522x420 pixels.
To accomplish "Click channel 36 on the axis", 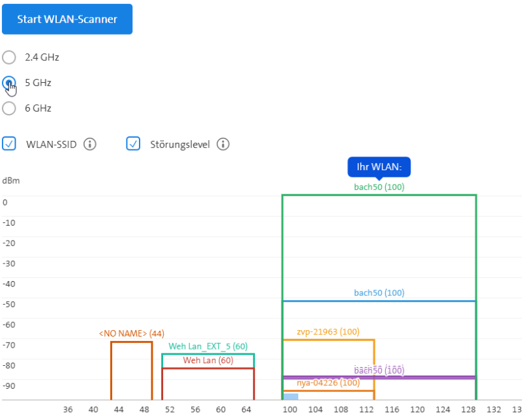I will 68,410.
